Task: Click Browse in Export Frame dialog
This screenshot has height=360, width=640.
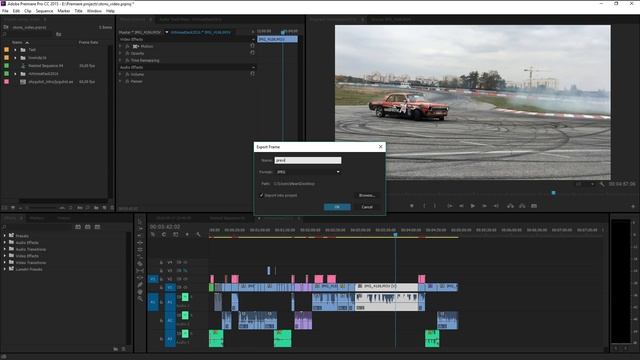Action: [367, 196]
